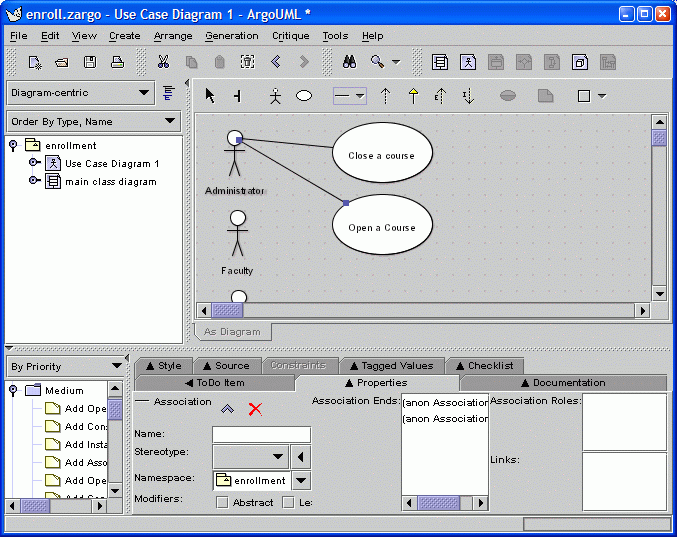Screen dimensions: 677x537
Task: Click the magnifier Zoom icon
Action: click(x=377, y=62)
